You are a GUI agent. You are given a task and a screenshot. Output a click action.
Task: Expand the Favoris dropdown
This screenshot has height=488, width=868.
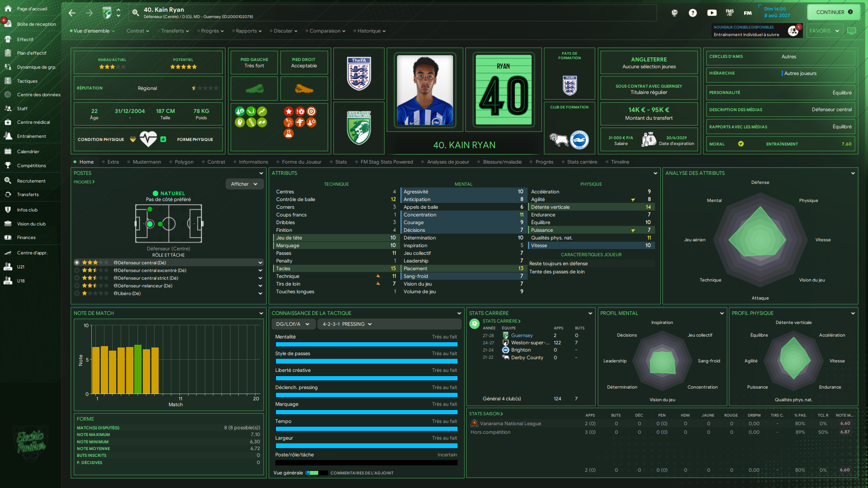tap(824, 31)
